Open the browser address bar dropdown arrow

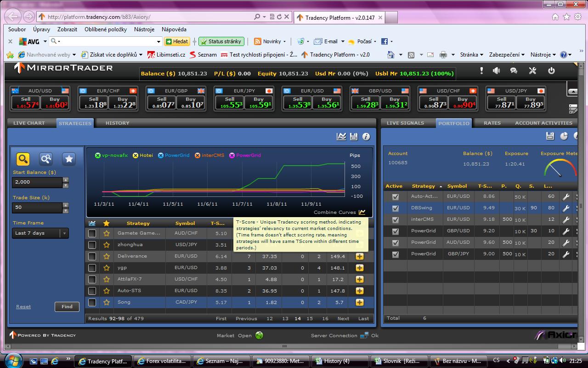point(264,17)
